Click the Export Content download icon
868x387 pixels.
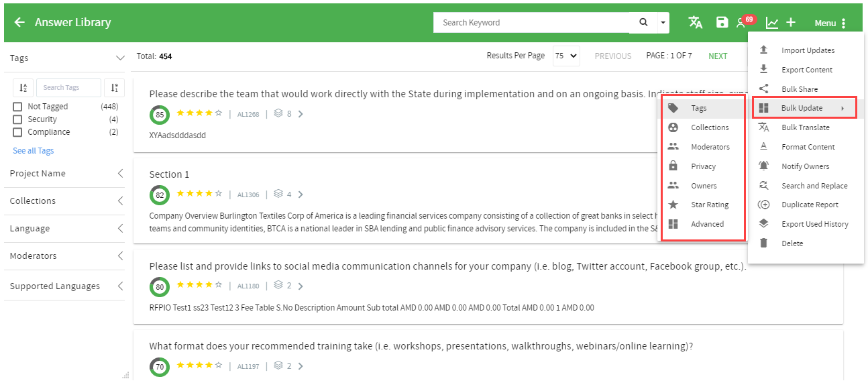pos(763,70)
